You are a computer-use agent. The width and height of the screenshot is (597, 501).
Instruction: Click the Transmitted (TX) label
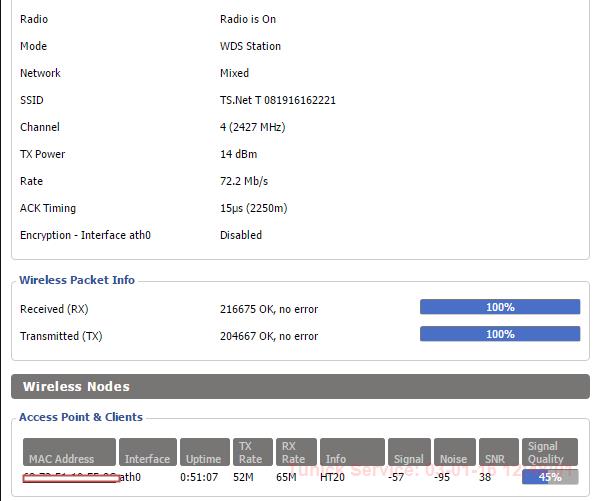pos(61,336)
